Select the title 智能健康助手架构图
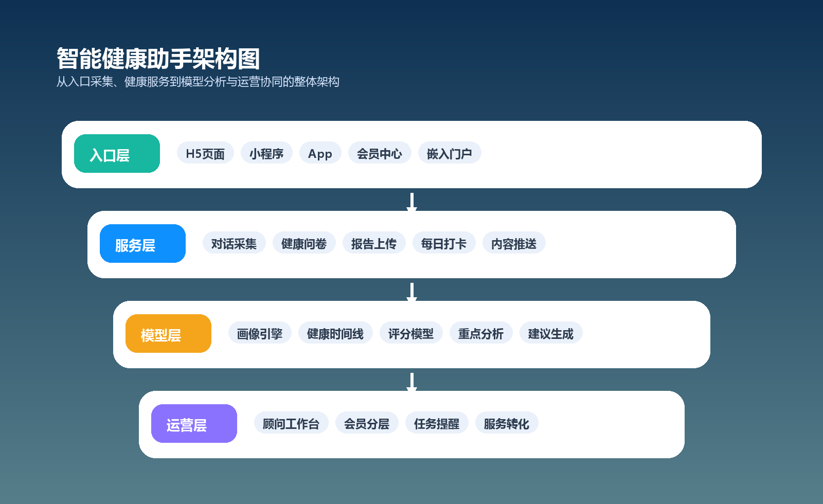Image resolution: width=823 pixels, height=504 pixels. 158,59
